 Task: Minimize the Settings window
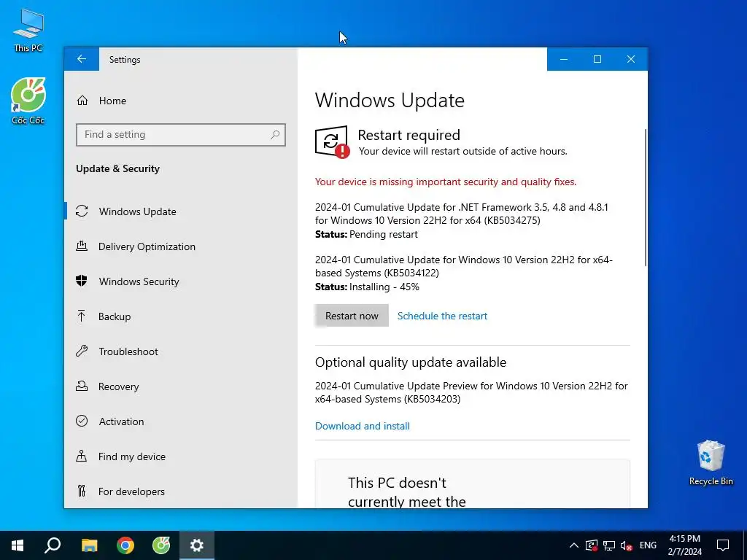(564, 59)
